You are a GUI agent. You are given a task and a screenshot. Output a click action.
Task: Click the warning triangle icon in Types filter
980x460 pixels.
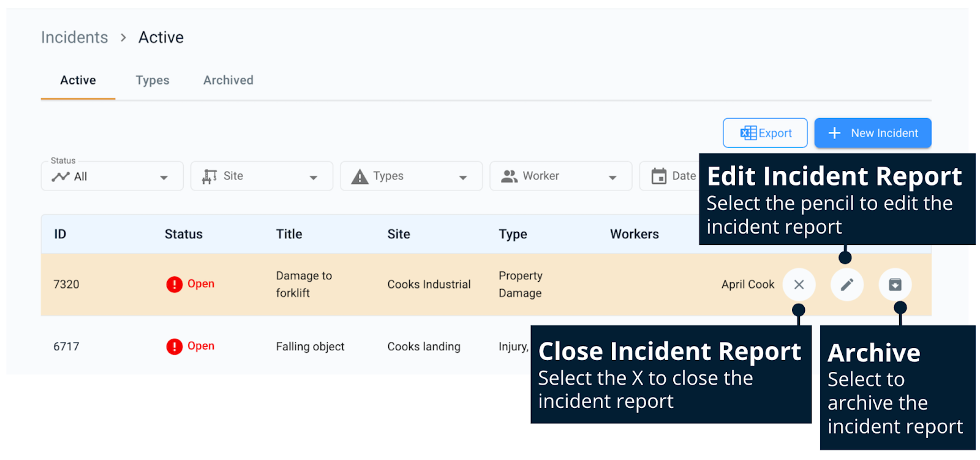click(x=360, y=177)
